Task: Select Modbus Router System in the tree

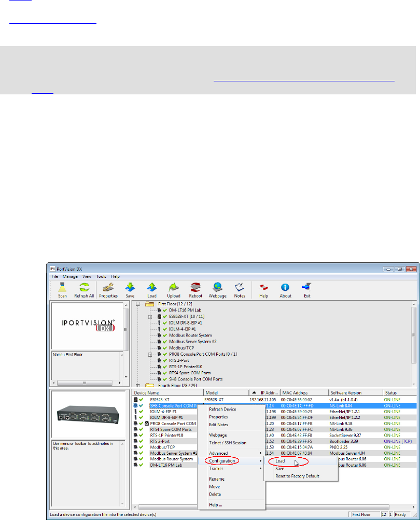Action: (190, 335)
